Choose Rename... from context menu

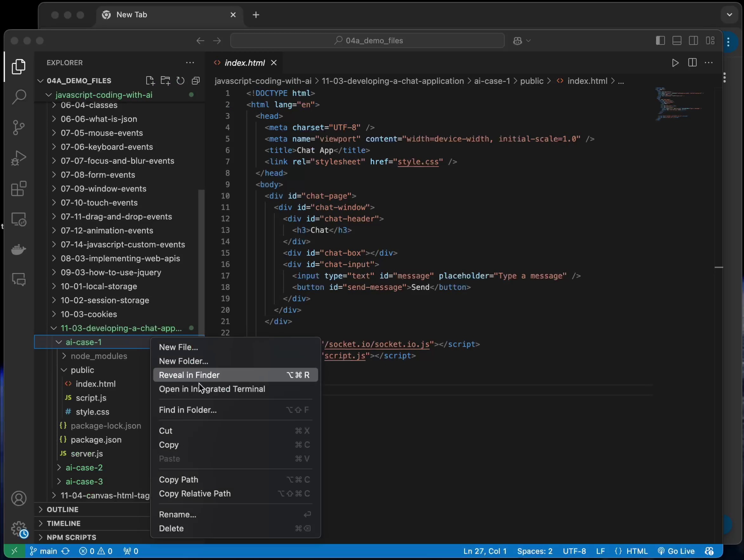coord(236,514)
